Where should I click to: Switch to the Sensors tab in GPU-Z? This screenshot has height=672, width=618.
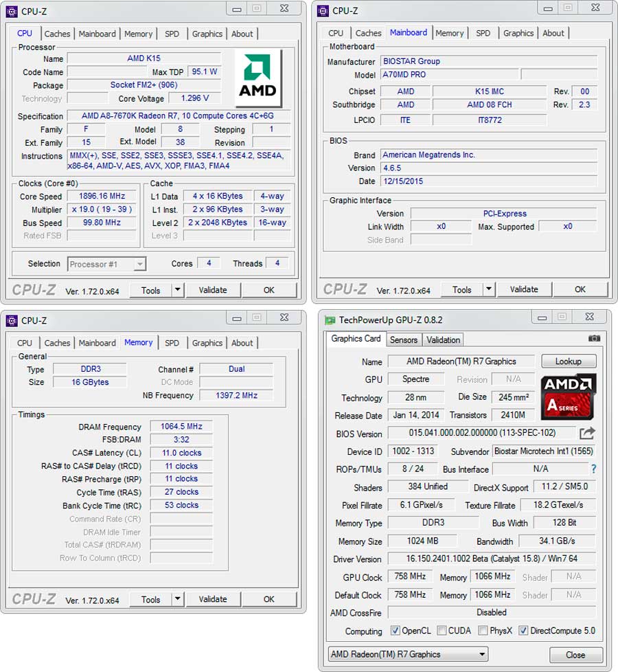404,340
